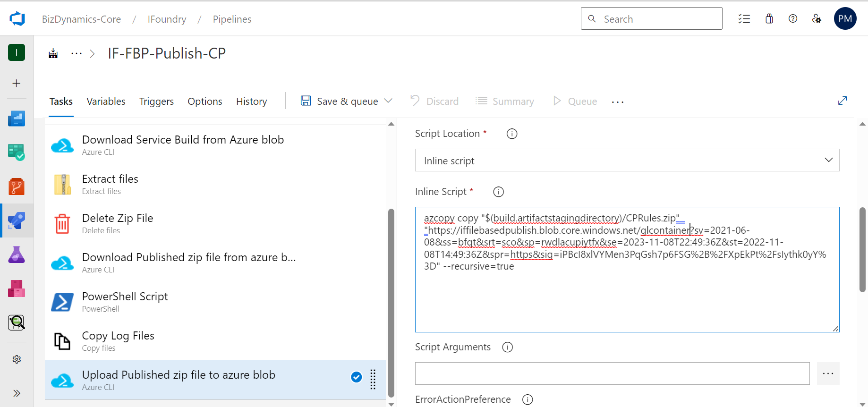Viewport: 868px width, 407px height.
Task: Switch to the Variables tab
Action: (106, 102)
